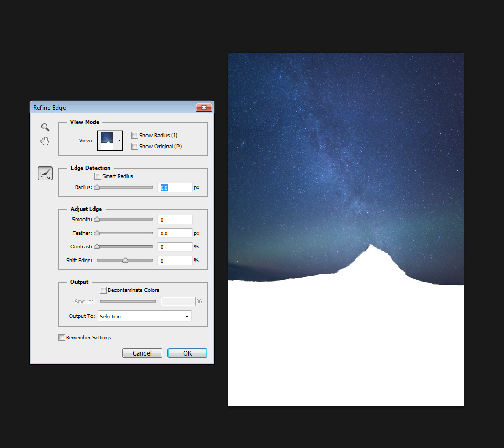Open the View mode dropdown arrow
The width and height of the screenshot is (504, 448).
(120, 141)
